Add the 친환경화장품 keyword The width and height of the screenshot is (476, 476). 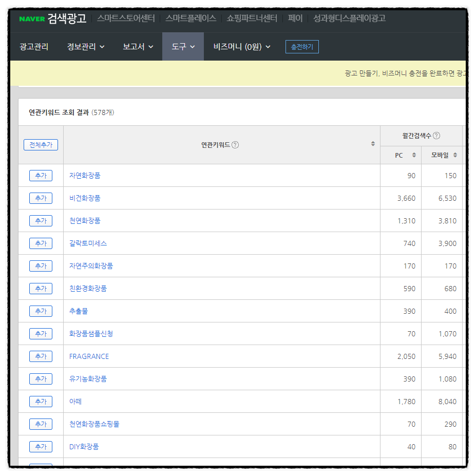coord(41,289)
